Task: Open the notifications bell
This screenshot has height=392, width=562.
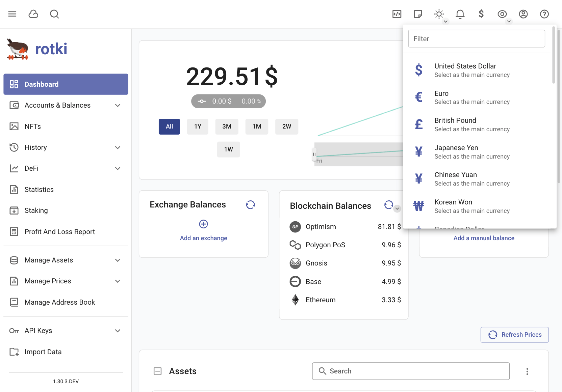Action: [460, 14]
